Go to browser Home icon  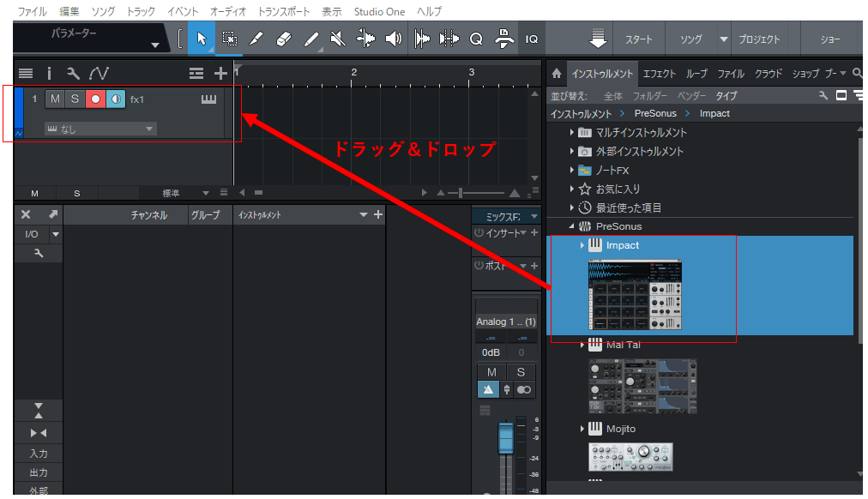tap(557, 73)
